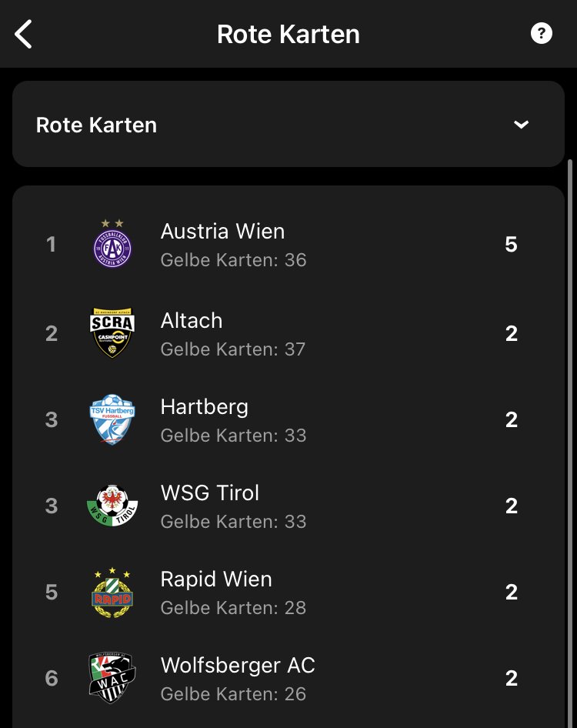Select the Hartberg team name
Image resolution: width=577 pixels, height=728 pixels.
click(x=204, y=407)
